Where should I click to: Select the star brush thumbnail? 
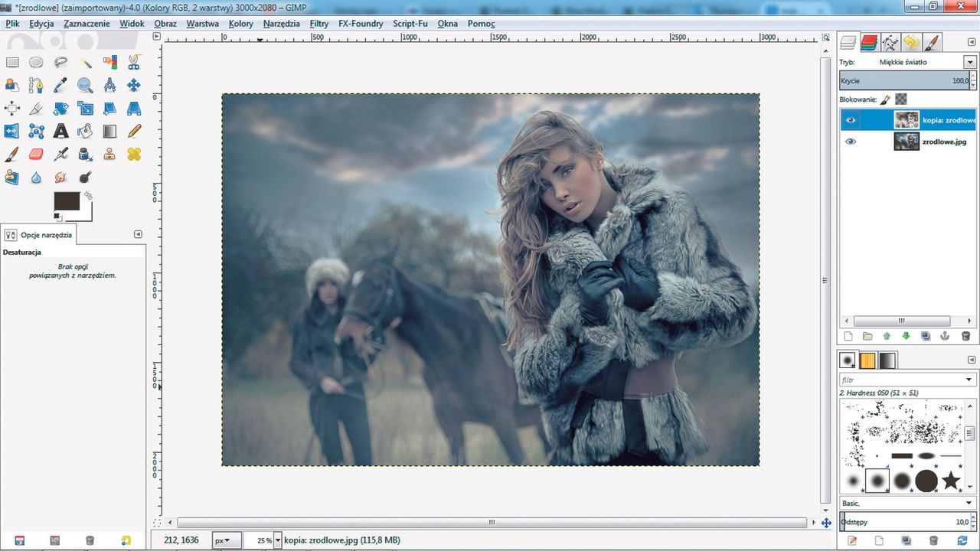click(x=951, y=481)
